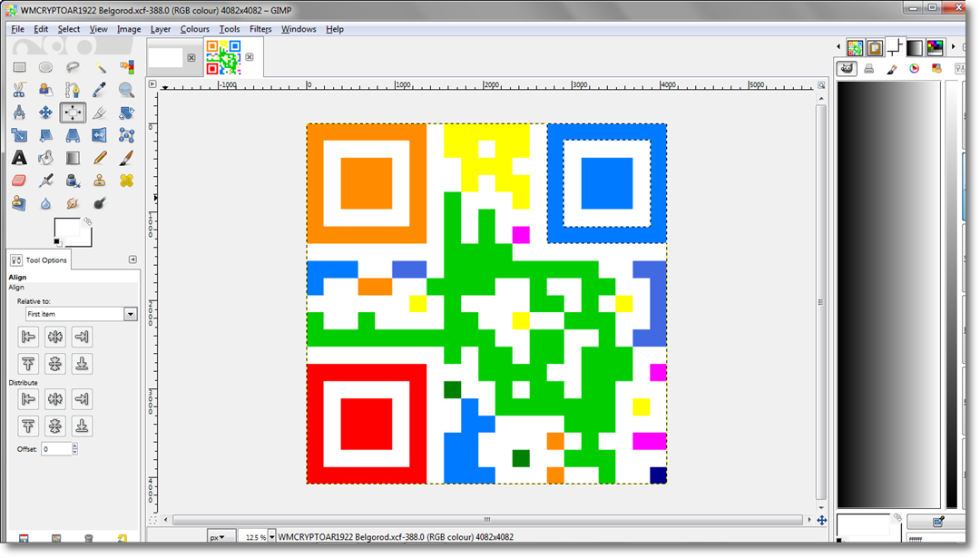Show next dock tabs with right arrow
Viewport: 980px width, 558px height.
click(953, 46)
